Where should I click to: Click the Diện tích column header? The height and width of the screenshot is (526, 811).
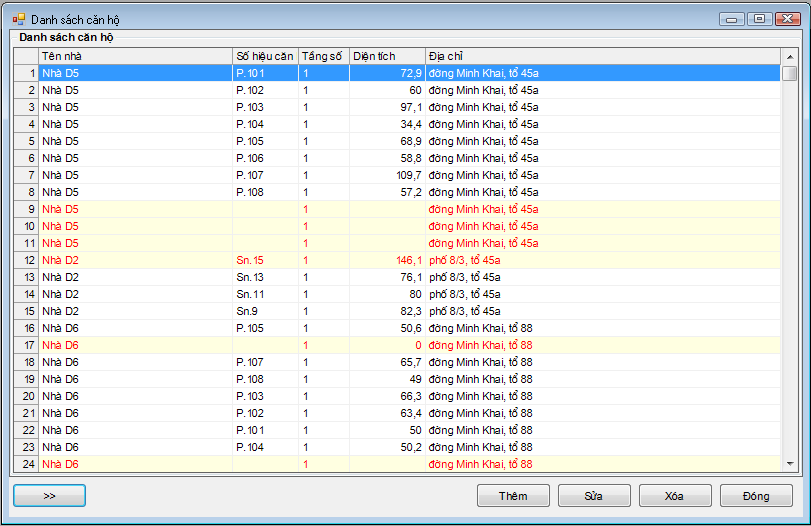click(386, 56)
